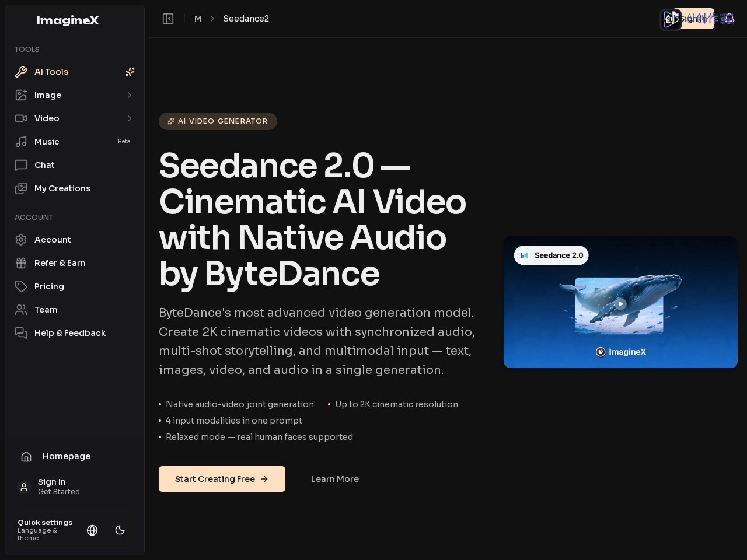Screen dimensions: 747x560
Task: Click the AI VIDEO GENERATOR badge
Action: 218,121
